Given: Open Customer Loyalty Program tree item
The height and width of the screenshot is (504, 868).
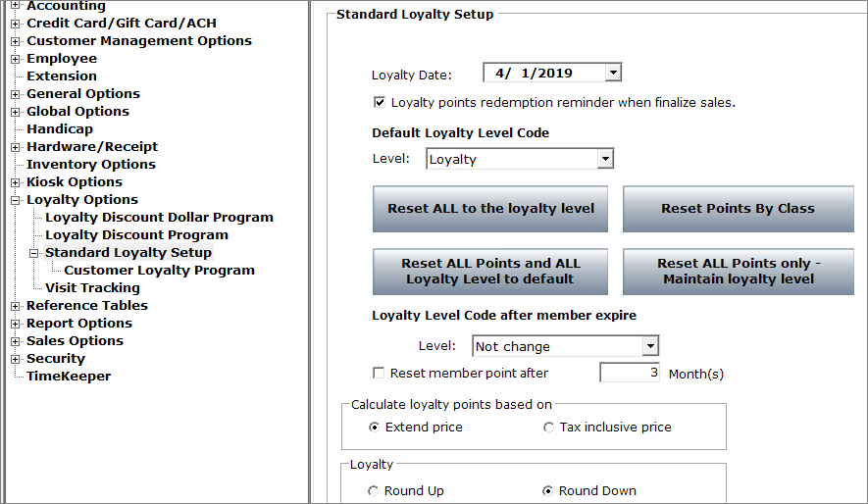Looking at the screenshot, I should pyautogui.click(x=160, y=271).
